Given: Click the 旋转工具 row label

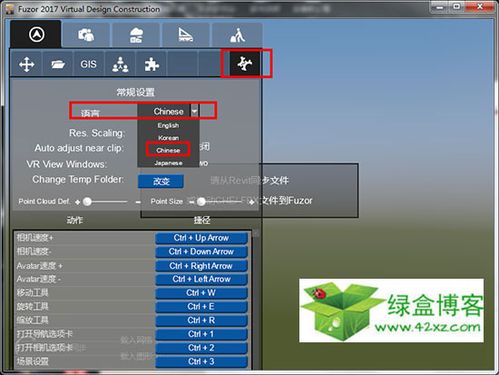Looking at the screenshot, I should coord(32,306).
